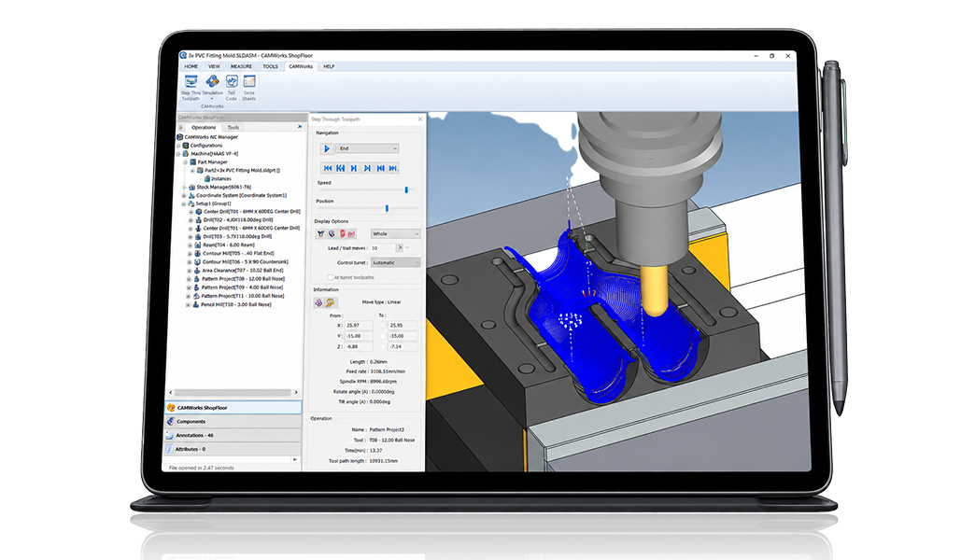
Task: Click the Speed slider handle
Action: coord(406,190)
